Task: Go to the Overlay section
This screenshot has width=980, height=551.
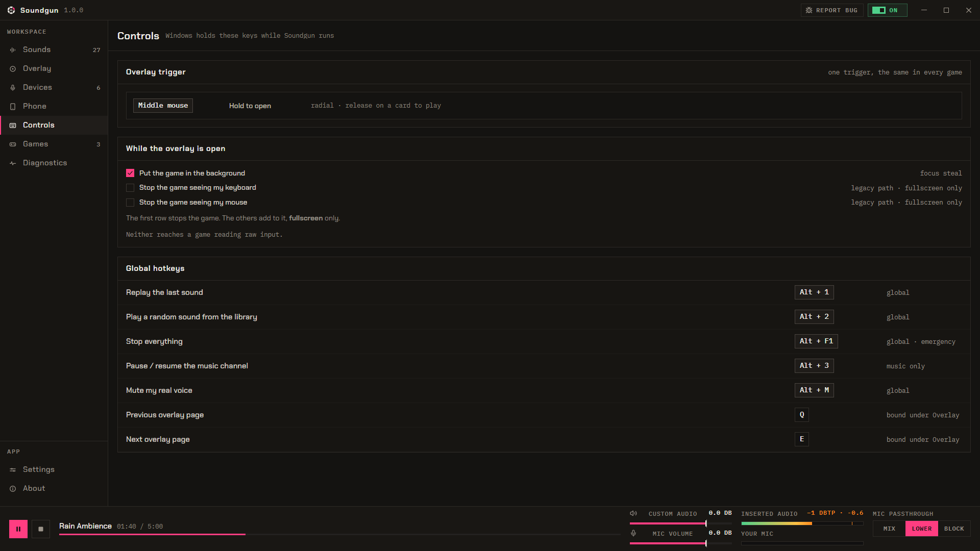Action: (x=54, y=68)
